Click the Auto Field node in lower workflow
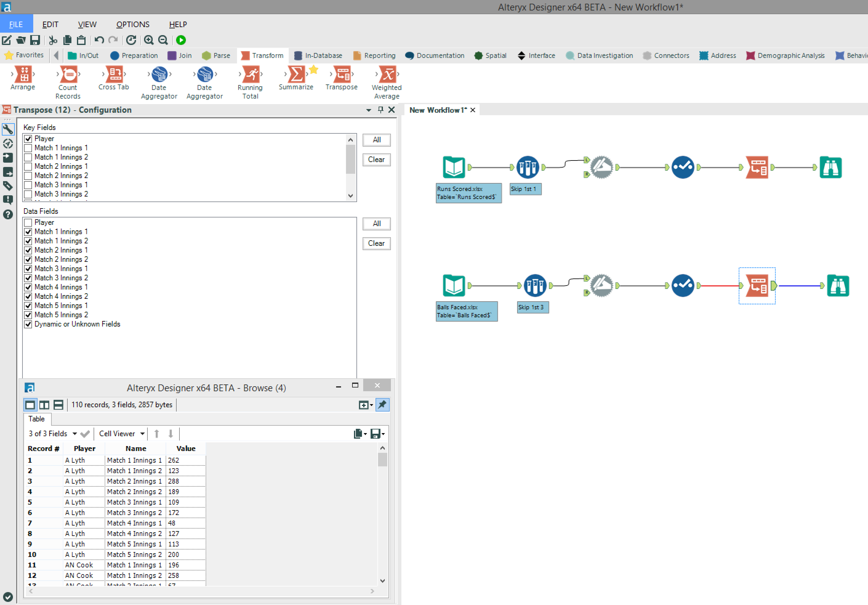The height and width of the screenshot is (605, 868). coord(683,286)
